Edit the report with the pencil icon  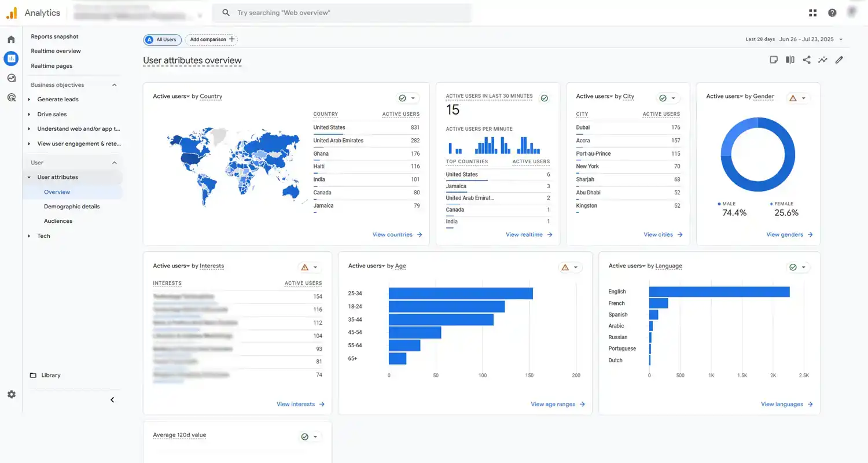(x=839, y=59)
